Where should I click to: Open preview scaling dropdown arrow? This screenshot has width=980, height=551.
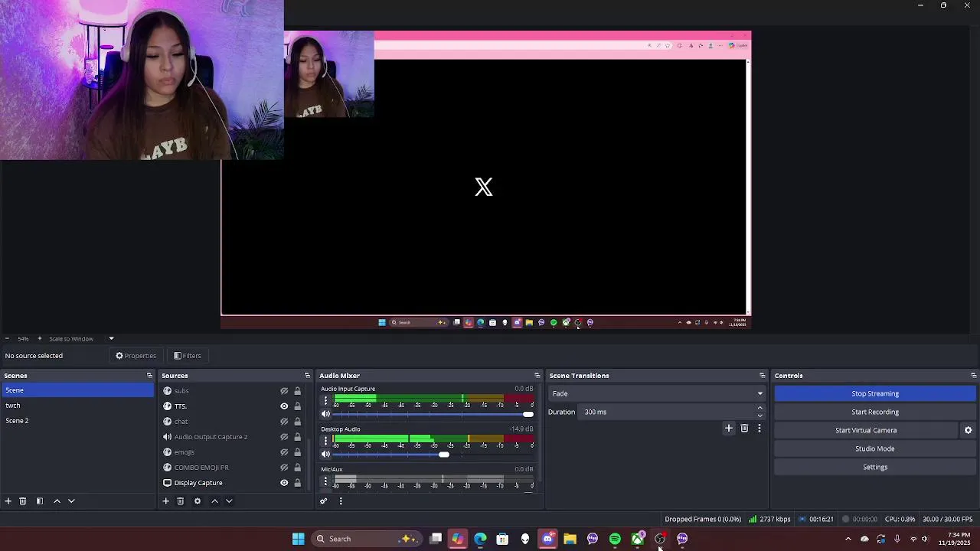[x=111, y=338]
